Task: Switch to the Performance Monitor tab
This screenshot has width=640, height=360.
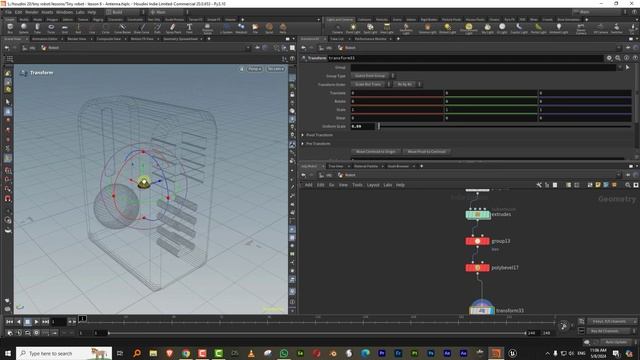Action: (370, 39)
